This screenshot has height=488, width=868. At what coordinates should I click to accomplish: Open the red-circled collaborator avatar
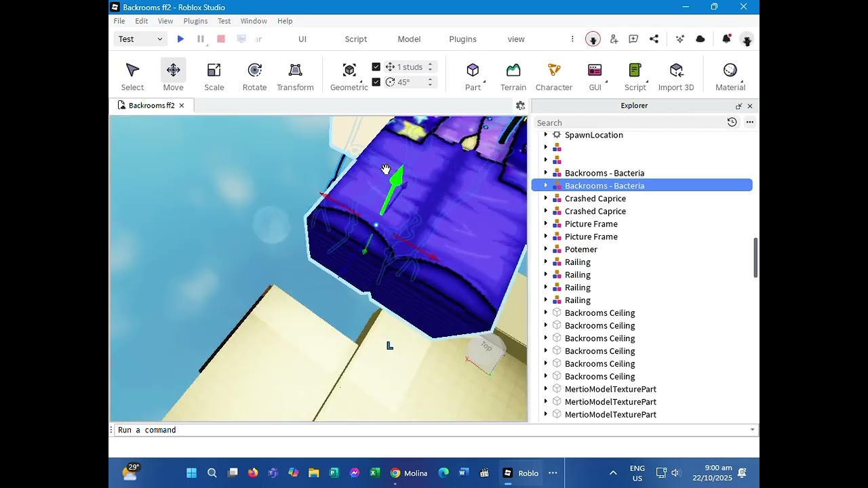point(593,39)
